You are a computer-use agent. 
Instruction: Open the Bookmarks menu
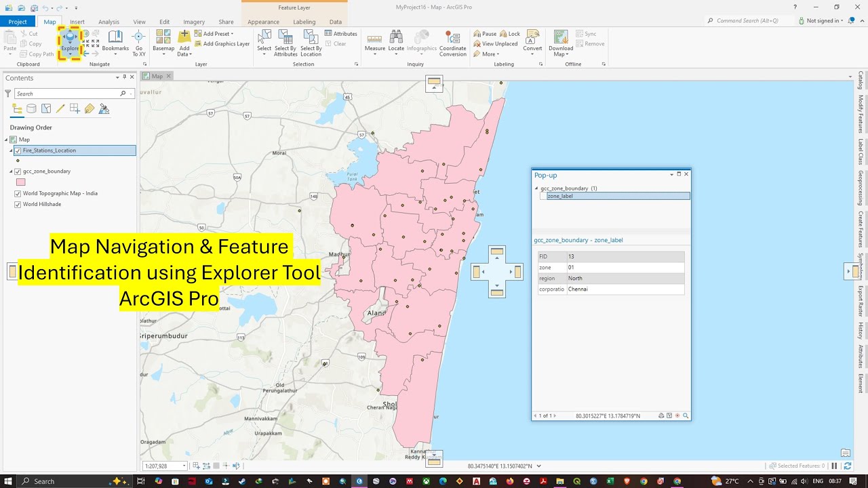click(115, 42)
